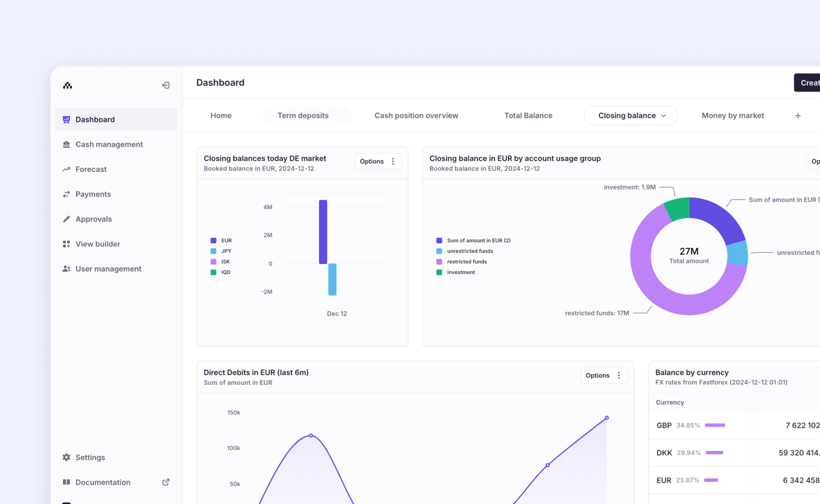Click the View builder grid icon
Image resolution: width=820 pixels, height=504 pixels.
coord(66,244)
